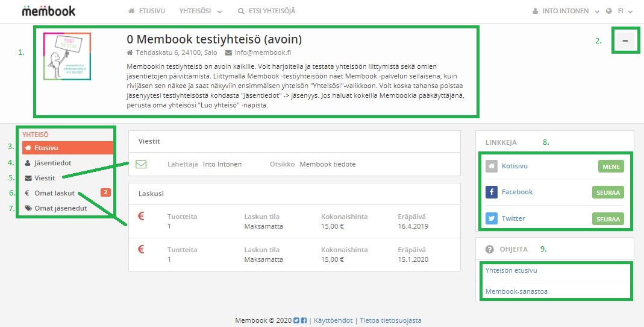Open the Membook-sanastoa help link

pyautogui.click(x=516, y=291)
